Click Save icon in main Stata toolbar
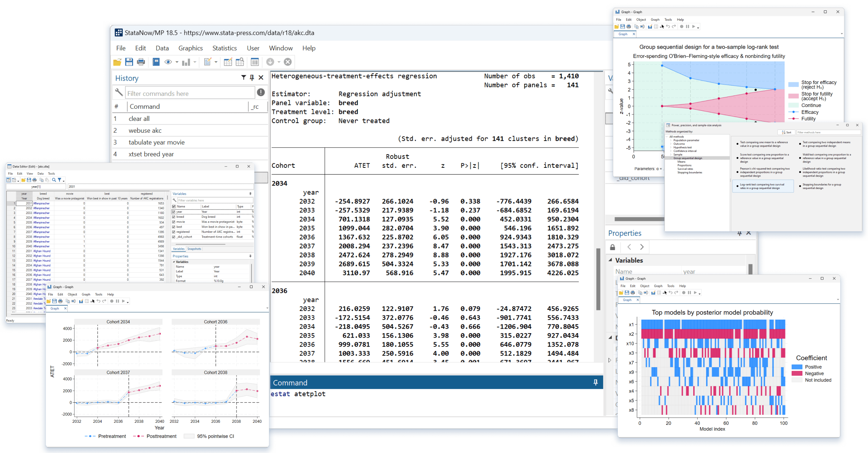This screenshot has height=453, width=868. 129,62
